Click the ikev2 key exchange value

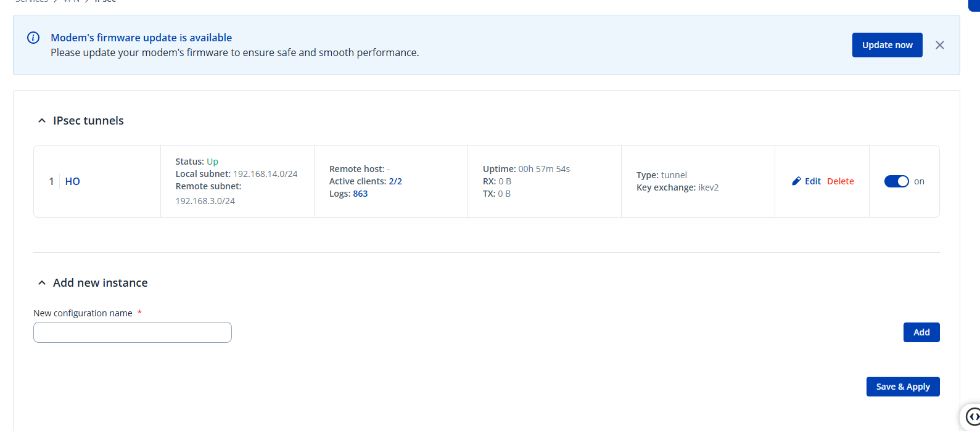[x=708, y=187]
